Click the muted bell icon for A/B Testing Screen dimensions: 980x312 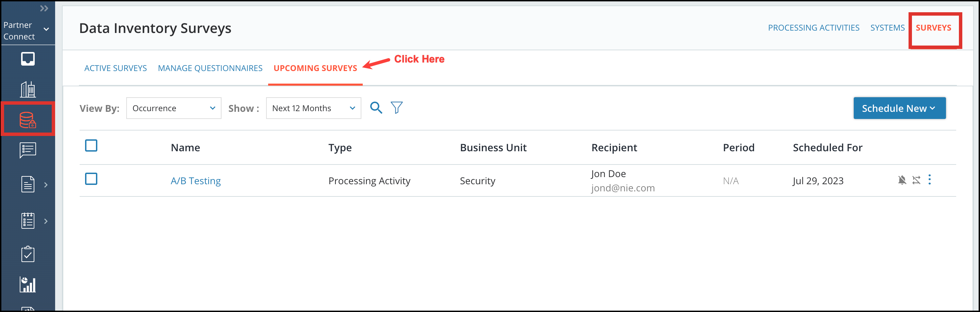pos(902,180)
